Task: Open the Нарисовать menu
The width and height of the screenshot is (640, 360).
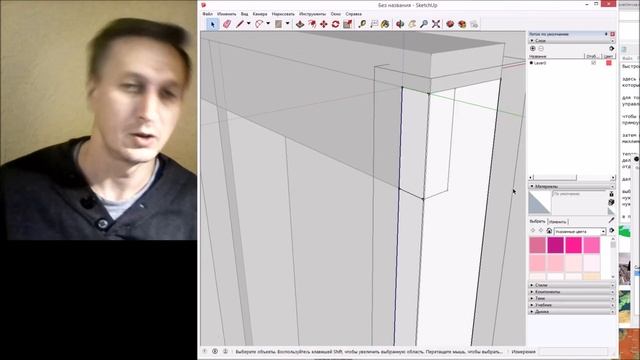Action: pos(283,14)
